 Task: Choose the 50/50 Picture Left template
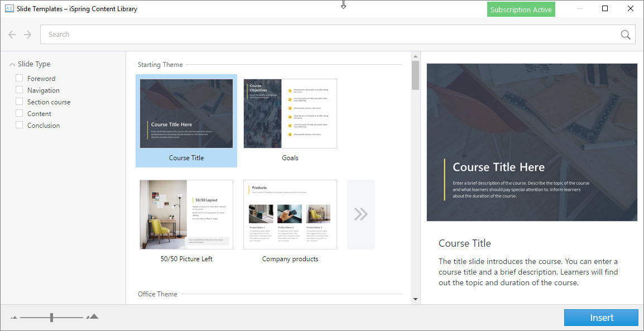[x=186, y=214]
